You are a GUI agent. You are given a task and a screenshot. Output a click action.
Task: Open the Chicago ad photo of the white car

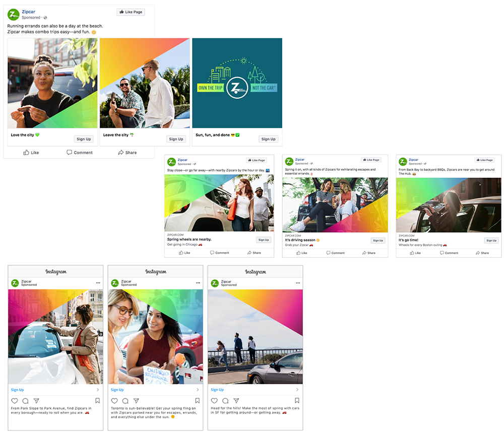click(219, 203)
